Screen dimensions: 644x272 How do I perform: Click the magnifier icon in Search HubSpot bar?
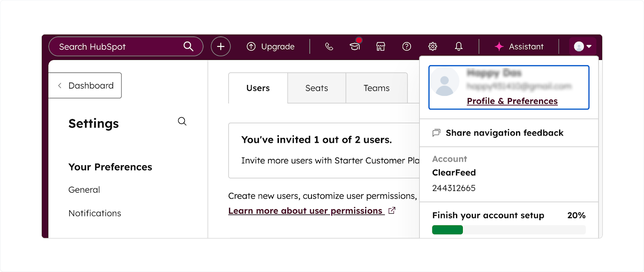188,46
